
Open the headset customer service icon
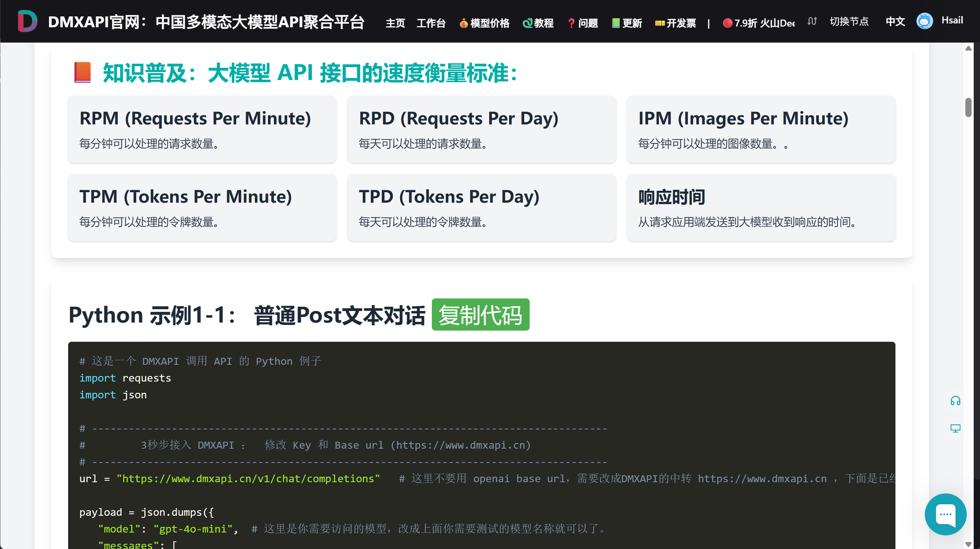tap(955, 400)
